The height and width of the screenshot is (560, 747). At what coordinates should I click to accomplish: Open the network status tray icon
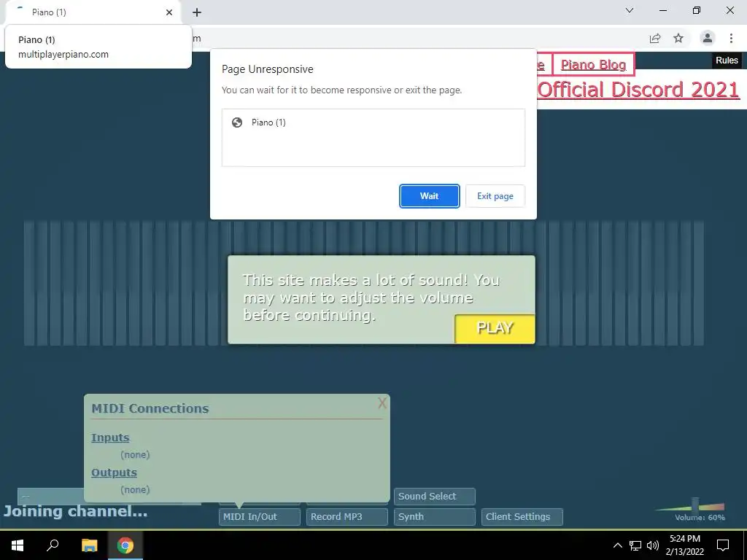(x=635, y=545)
